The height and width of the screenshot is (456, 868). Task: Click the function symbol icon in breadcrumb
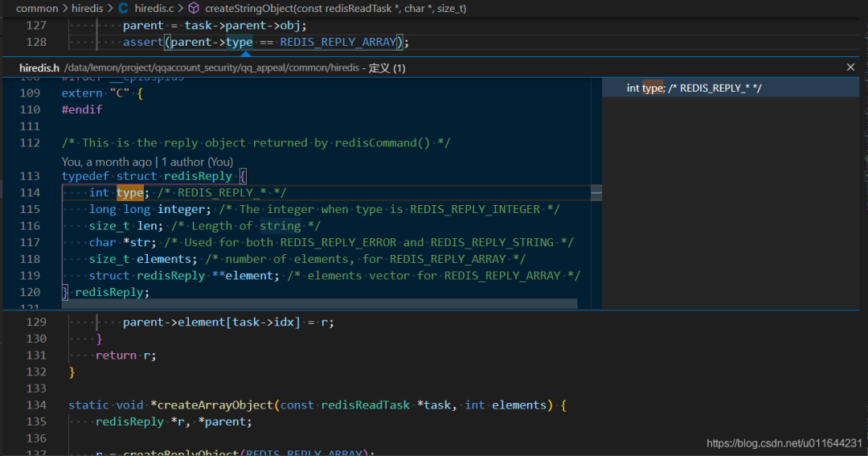(194, 8)
